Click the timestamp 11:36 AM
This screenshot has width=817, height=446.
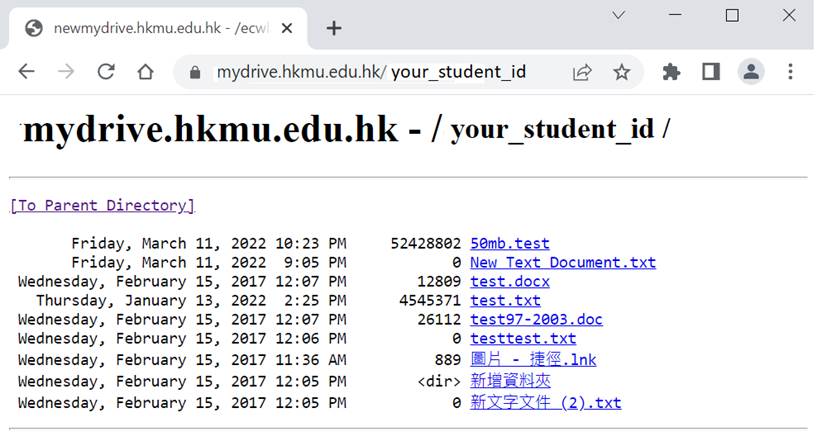click(x=311, y=360)
